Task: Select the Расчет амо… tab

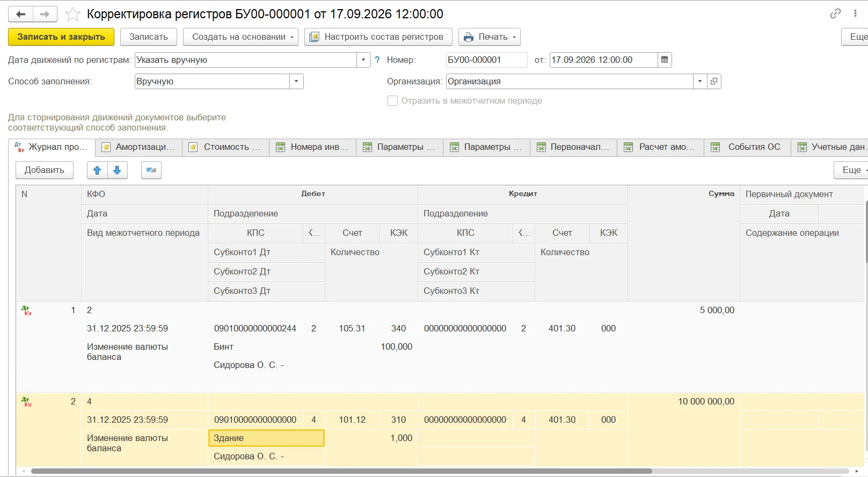Action: point(661,147)
